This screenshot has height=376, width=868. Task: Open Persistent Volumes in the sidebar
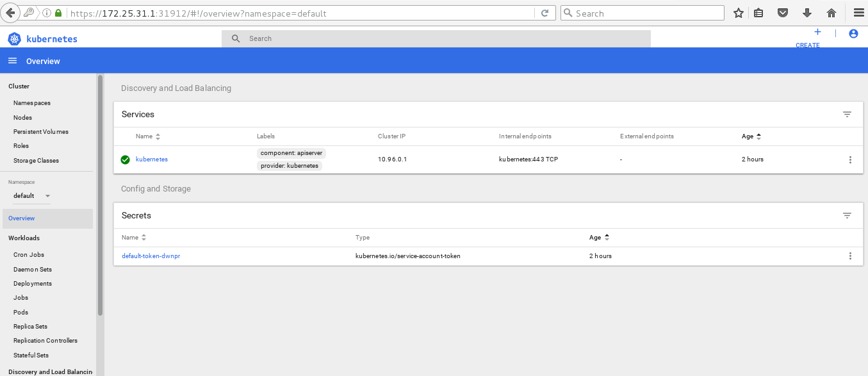pos(41,132)
